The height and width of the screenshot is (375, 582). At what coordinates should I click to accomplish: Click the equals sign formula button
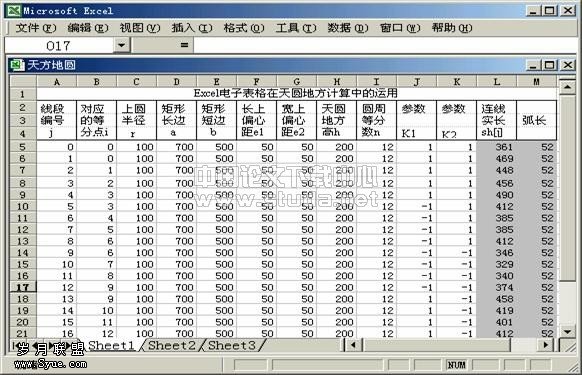[x=184, y=45]
